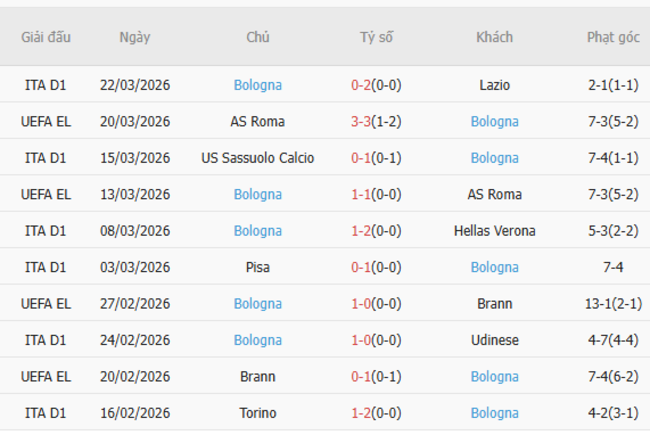Image resolution: width=650 pixels, height=435 pixels.
Task: Open the Udinese team link
Action: [x=494, y=340]
